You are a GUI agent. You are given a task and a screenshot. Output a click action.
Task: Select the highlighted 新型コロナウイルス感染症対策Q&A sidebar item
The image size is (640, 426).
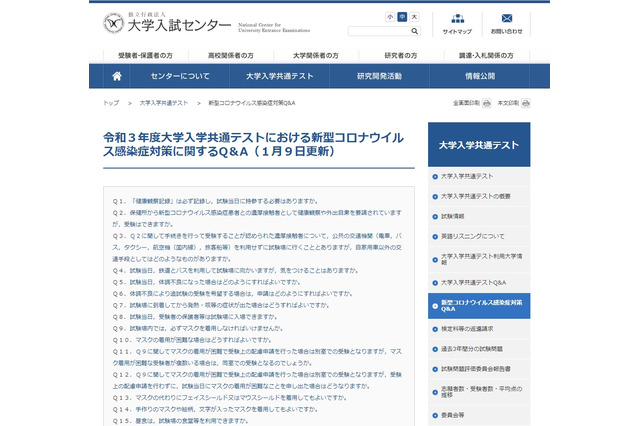479,306
